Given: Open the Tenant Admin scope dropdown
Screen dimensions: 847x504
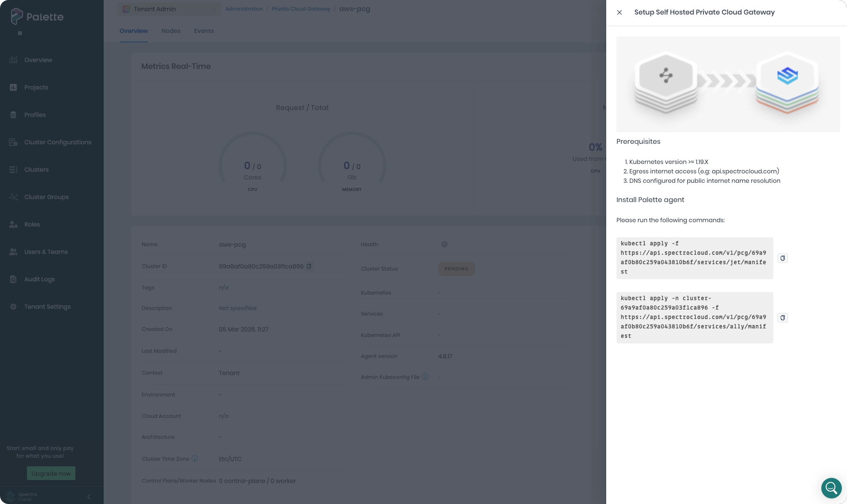Looking at the screenshot, I should point(169,9).
